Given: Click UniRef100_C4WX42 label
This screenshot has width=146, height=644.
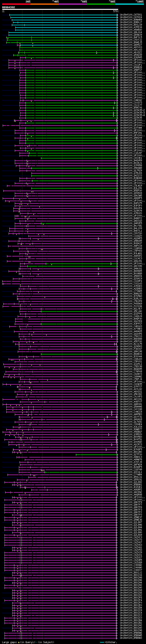Looking at the screenshot, I should click(x=131, y=100).
